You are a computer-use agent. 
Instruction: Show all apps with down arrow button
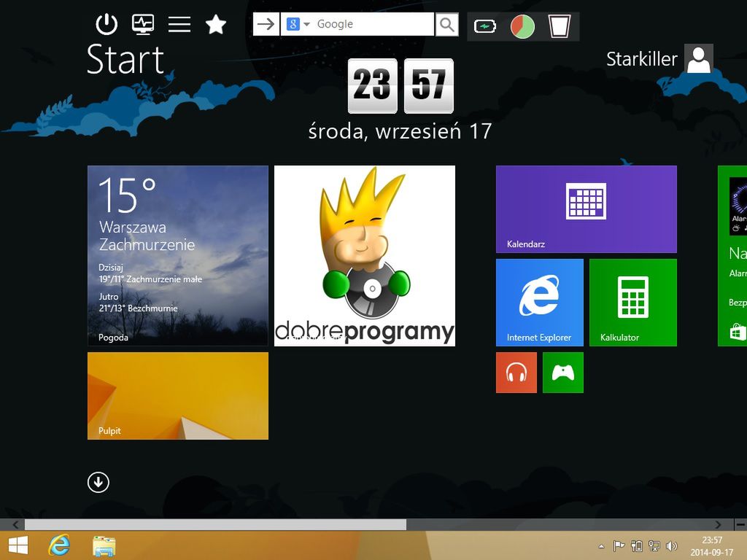[98, 483]
